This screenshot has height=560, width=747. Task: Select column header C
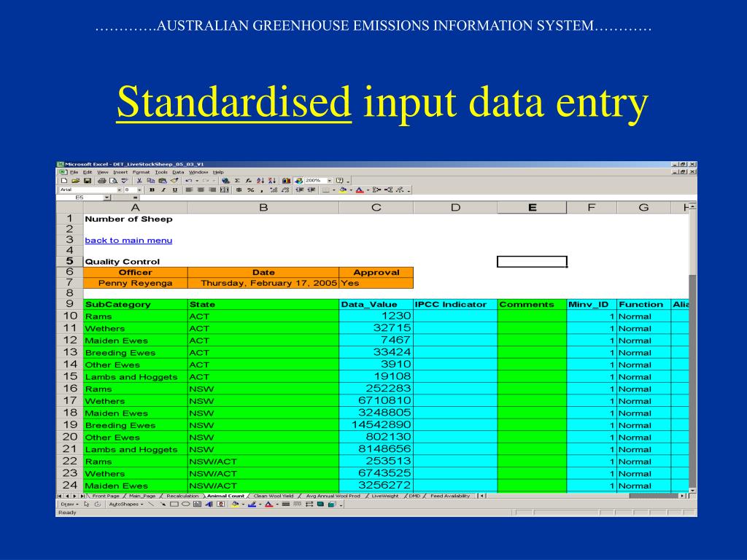click(376, 208)
